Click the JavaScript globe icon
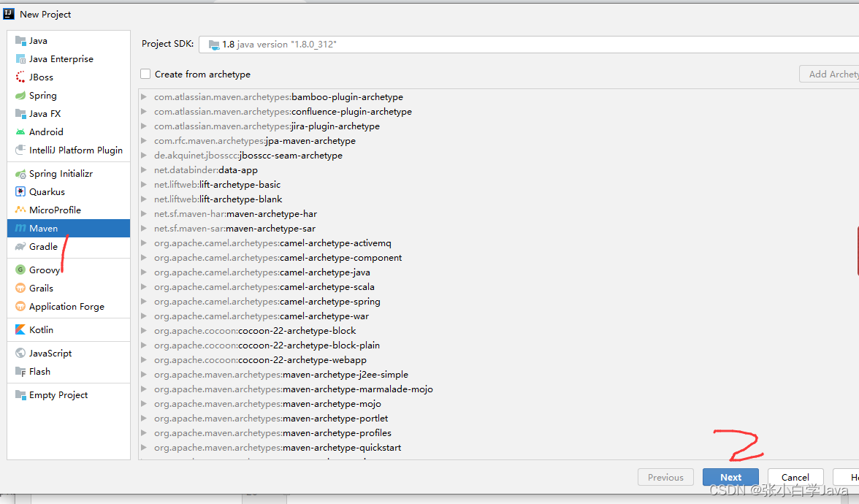The width and height of the screenshot is (859, 504). point(20,354)
